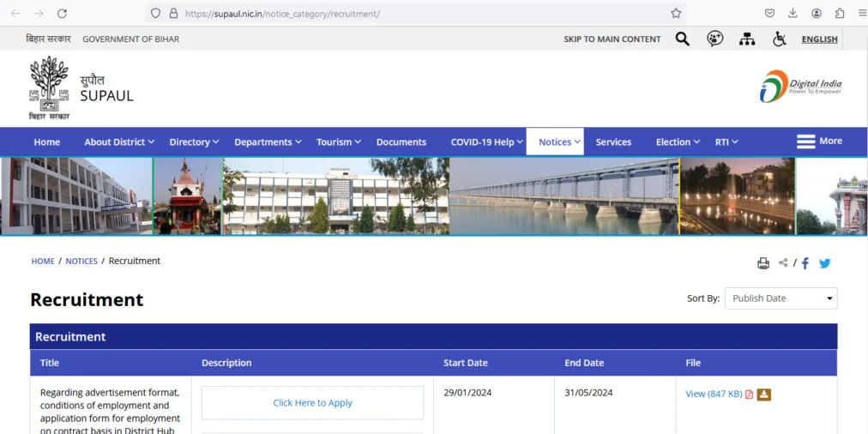
Task: Open the Services menu item
Action: pos(613,142)
